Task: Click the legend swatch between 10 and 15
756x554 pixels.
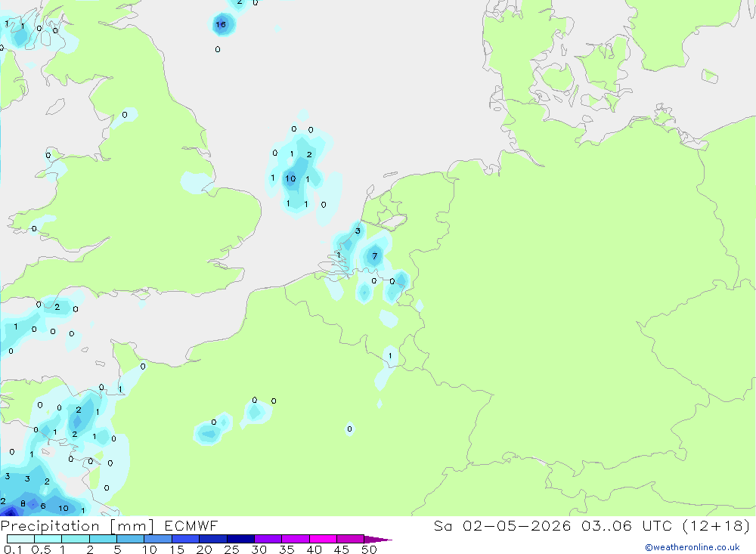Action: click(x=158, y=539)
